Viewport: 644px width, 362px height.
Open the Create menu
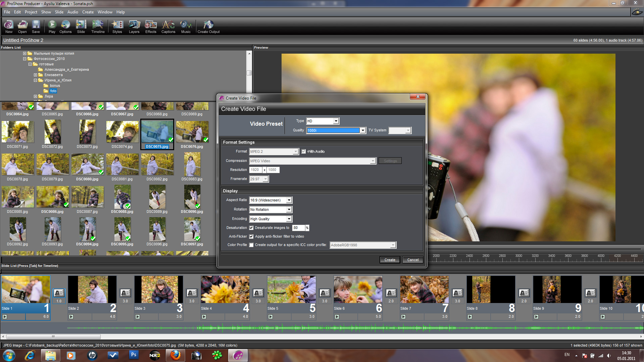pos(88,12)
